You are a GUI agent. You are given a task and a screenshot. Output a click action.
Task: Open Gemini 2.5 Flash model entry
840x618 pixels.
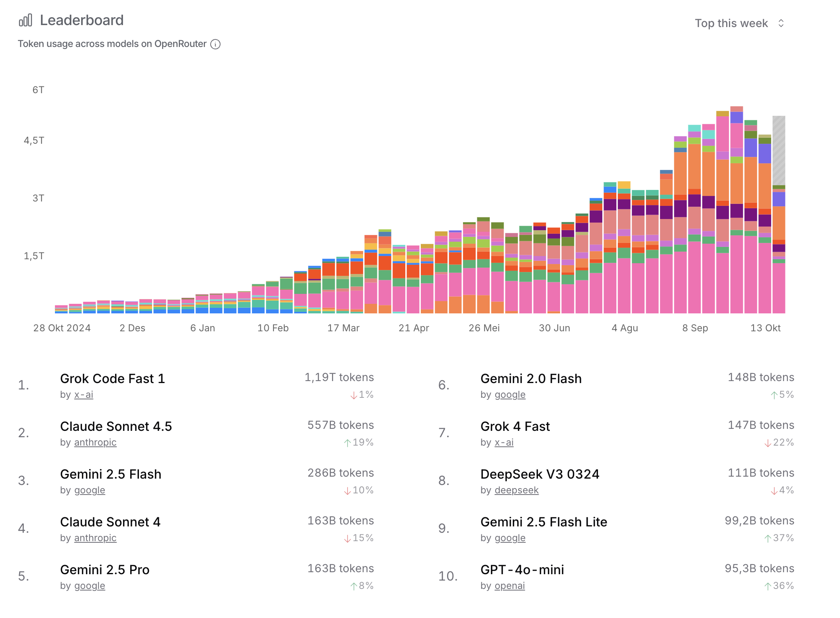[x=111, y=474]
